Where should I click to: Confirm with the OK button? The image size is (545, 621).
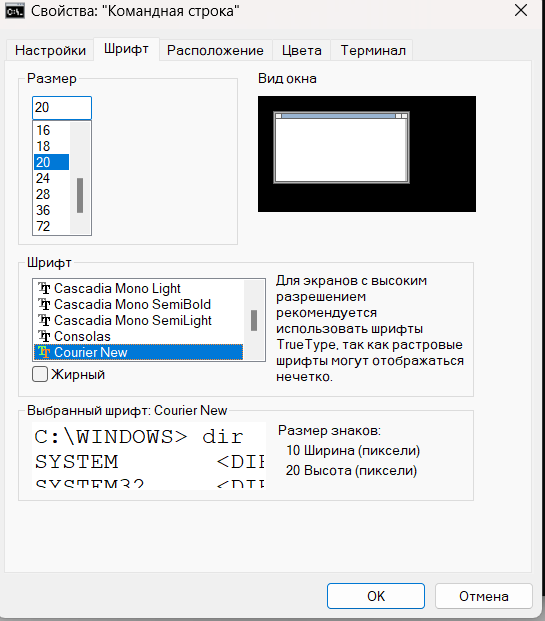coord(376,596)
